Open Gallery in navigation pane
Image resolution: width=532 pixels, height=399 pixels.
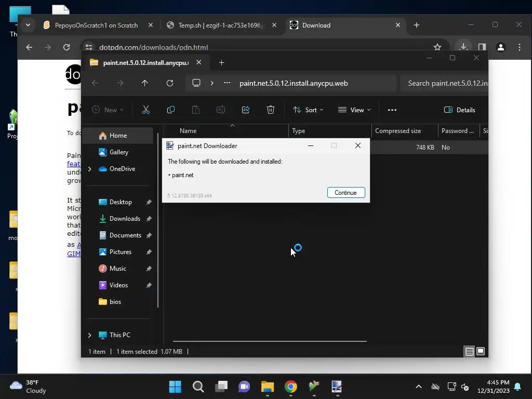(x=118, y=152)
